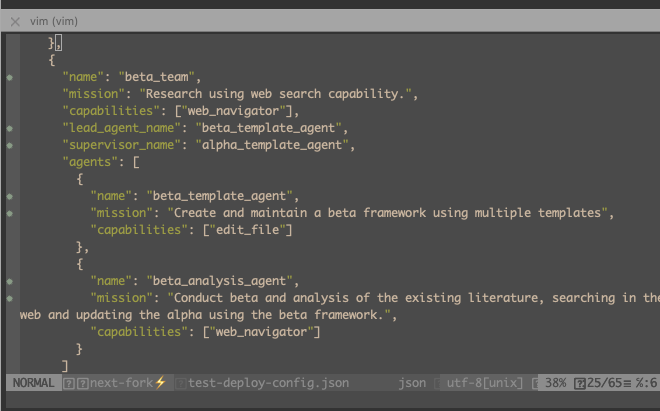Click the closing square bracket at the bottom
The image size is (660, 411).
pos(65,366)
